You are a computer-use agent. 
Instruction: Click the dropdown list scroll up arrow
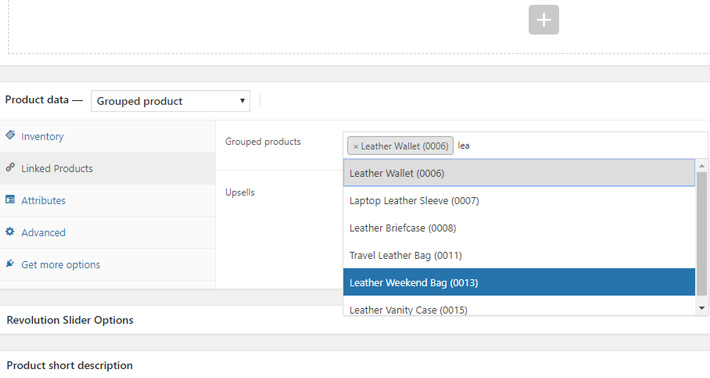click(701, 166)
